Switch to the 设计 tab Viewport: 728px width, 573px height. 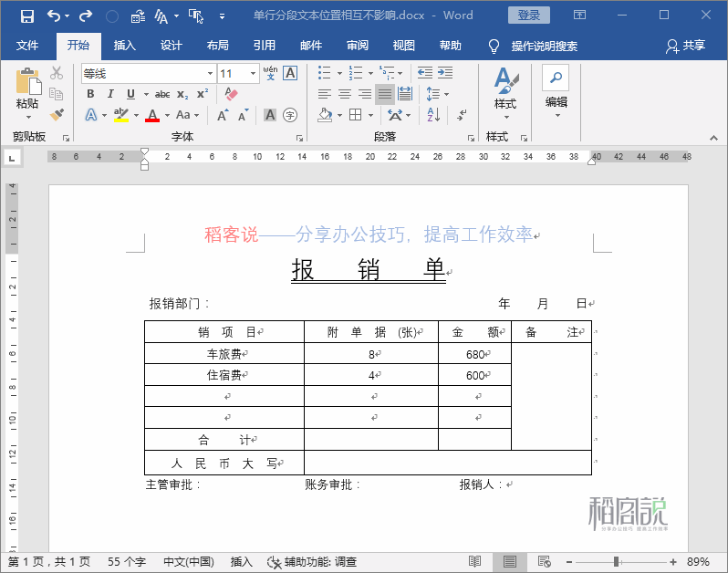tap(171, 46)
